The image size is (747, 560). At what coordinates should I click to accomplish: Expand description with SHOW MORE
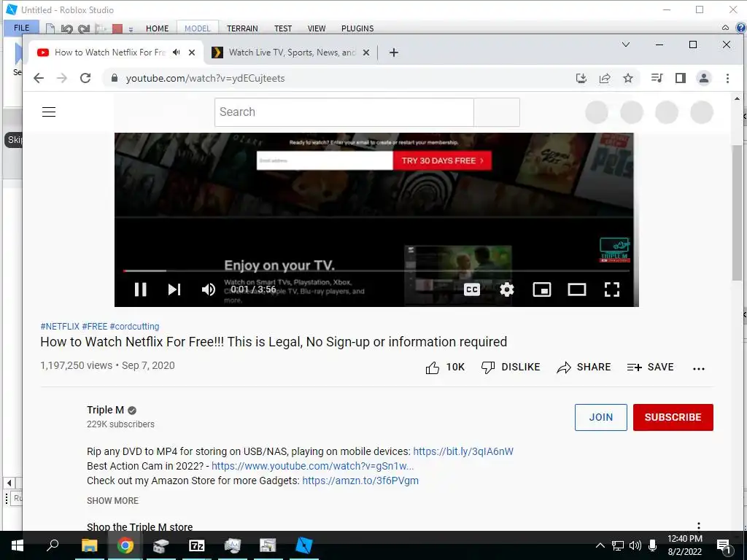[112, 500]
